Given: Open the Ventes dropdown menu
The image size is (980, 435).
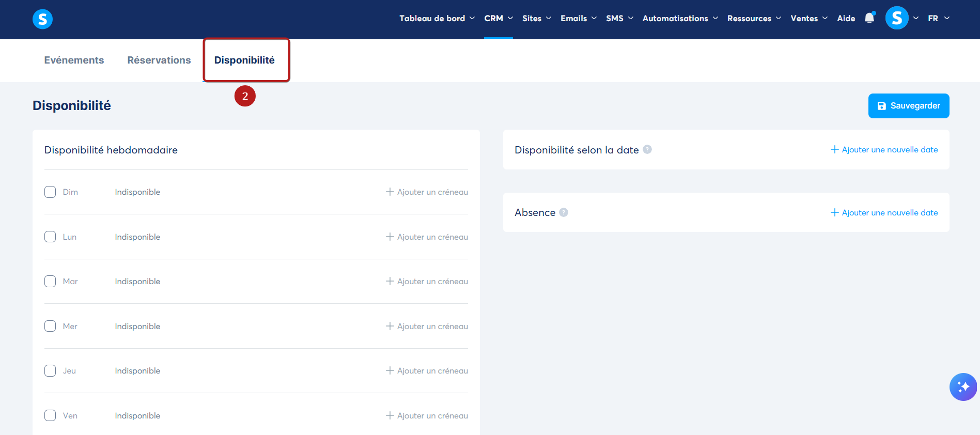Looking at the screenshot, I should 809,18.
